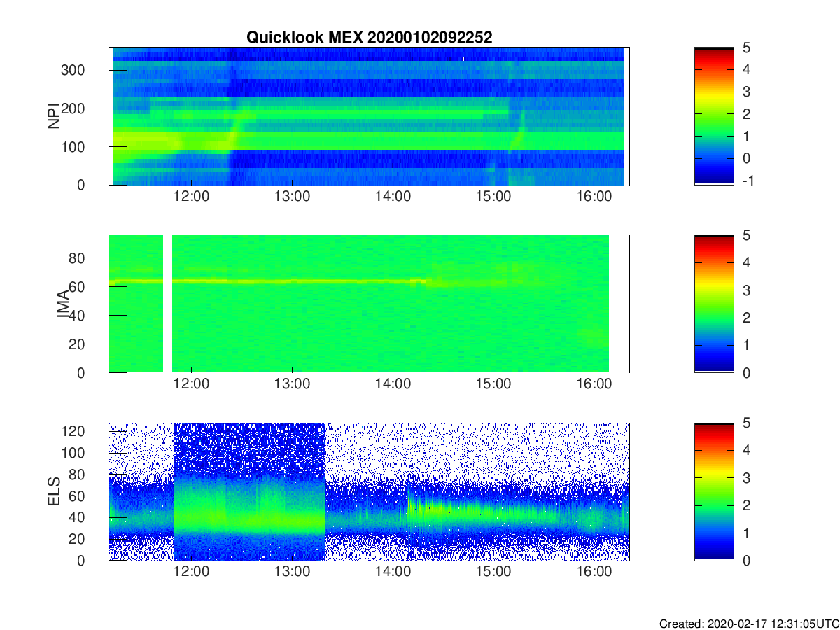The width and height of the screenshot is (840, 630).
Task: Click the 13:00 tick under the ELS plot
Action: [292, 572]
